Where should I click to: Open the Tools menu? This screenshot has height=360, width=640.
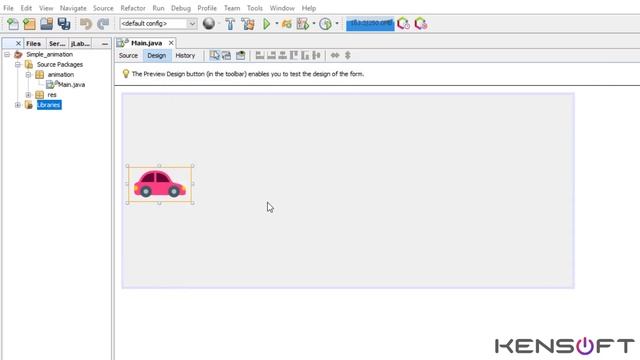255,8
